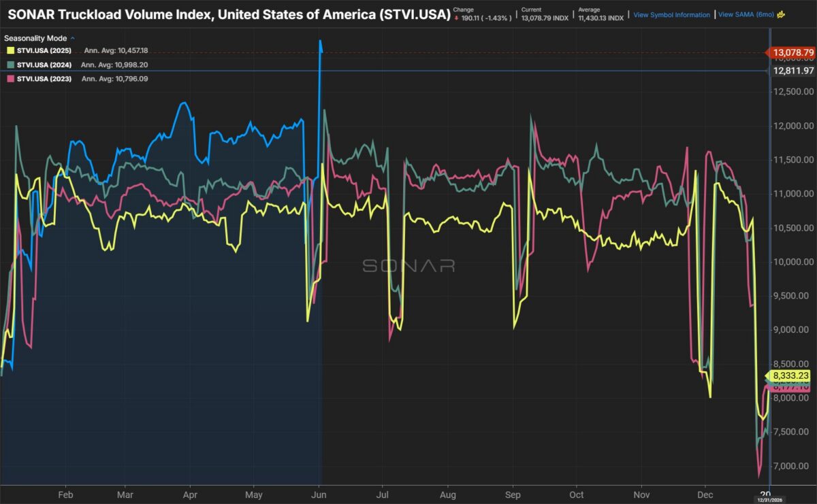Click the yellow STVI.USA (2025) color swatch
Screen dimensions: 817x504
[10, 51]
